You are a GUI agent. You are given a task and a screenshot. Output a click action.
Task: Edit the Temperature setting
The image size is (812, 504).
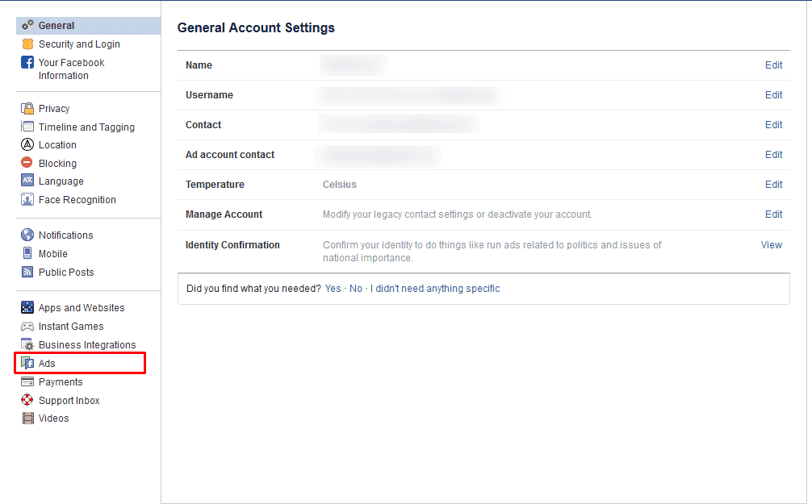[x=773, y=185]
